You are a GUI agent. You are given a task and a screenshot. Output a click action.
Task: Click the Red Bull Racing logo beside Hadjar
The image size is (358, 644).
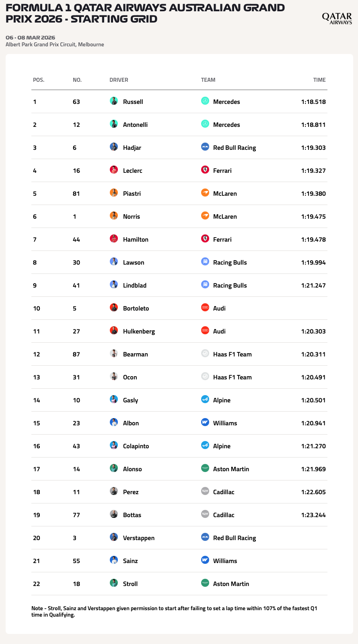click(x=205, y=147)
